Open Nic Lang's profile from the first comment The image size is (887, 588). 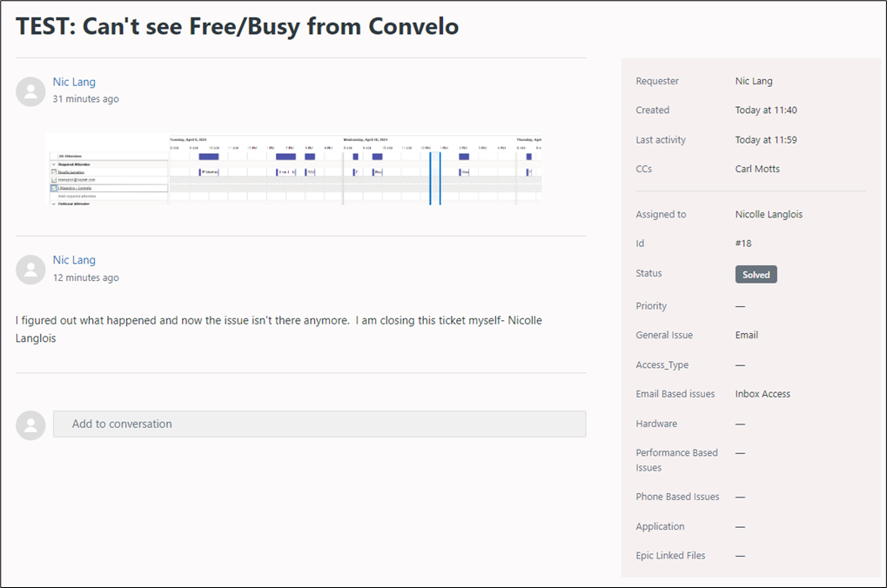click(x=74, y=82)
